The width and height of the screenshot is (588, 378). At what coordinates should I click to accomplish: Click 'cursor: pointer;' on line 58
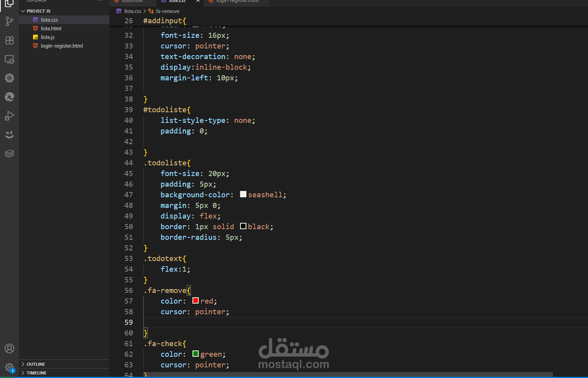pos(195,312)
